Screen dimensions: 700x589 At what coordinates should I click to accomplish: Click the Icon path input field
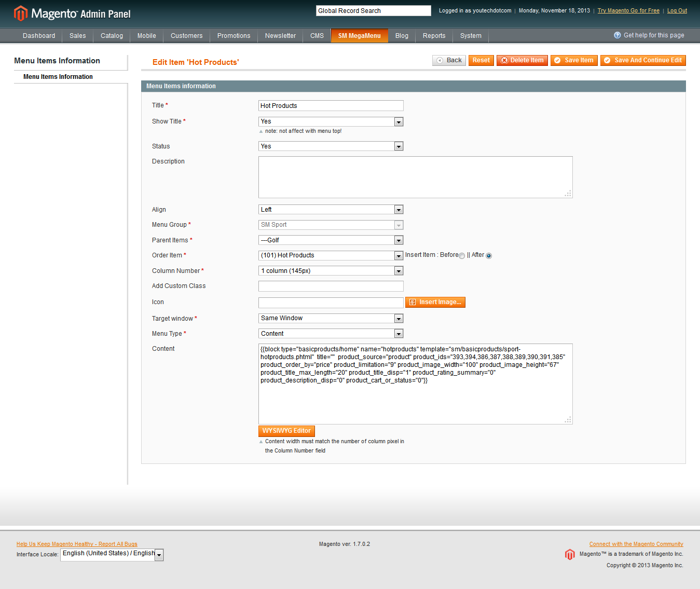point(331,303)
